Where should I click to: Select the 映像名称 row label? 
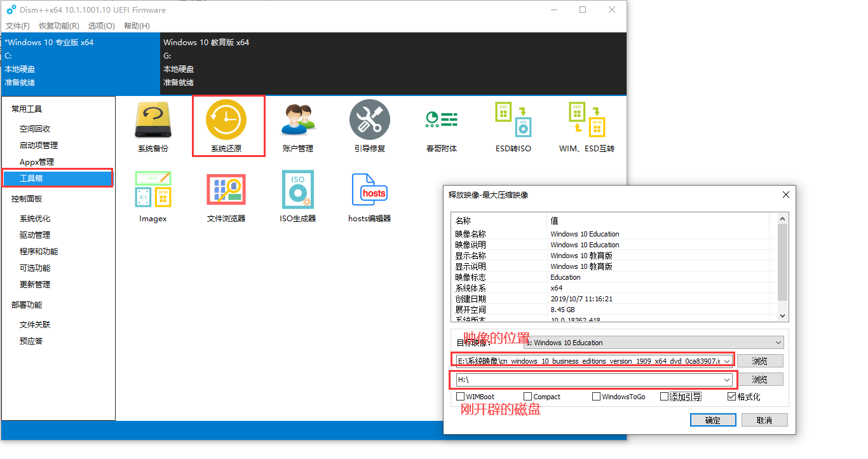pyautogui.click(x=471, y=234)
